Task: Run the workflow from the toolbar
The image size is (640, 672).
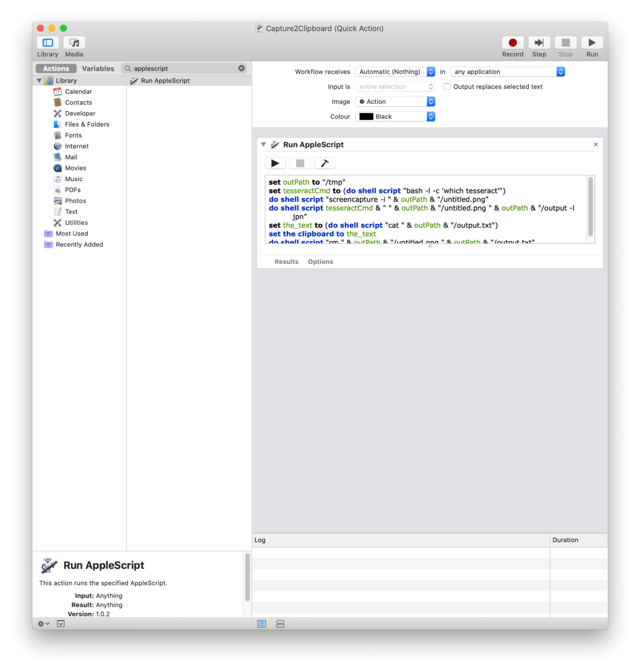Action: tap(592, 43)
